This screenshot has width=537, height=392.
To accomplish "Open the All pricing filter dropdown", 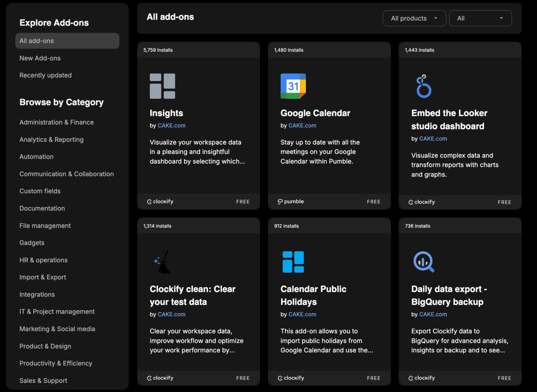I will (480, 18).
